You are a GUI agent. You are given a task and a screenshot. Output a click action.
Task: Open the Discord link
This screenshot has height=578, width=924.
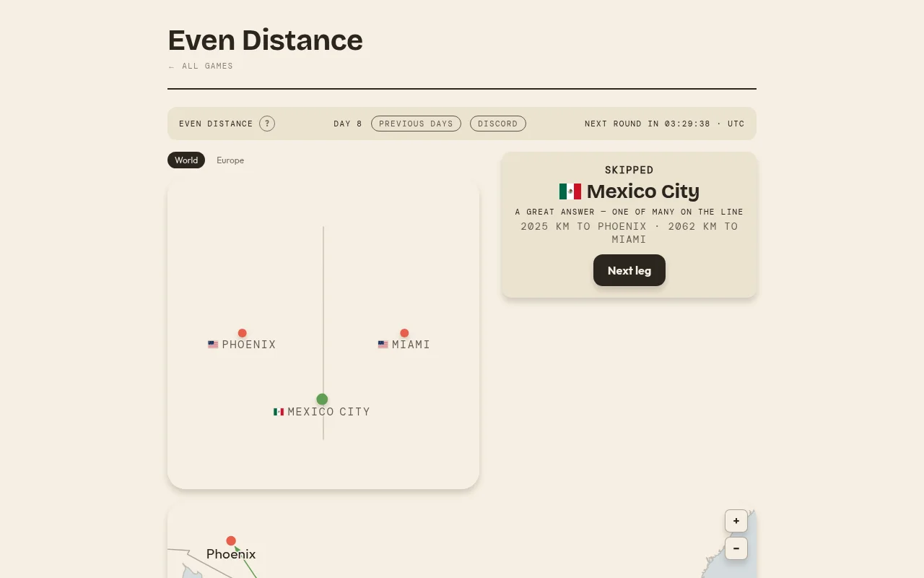click(498, 124)
